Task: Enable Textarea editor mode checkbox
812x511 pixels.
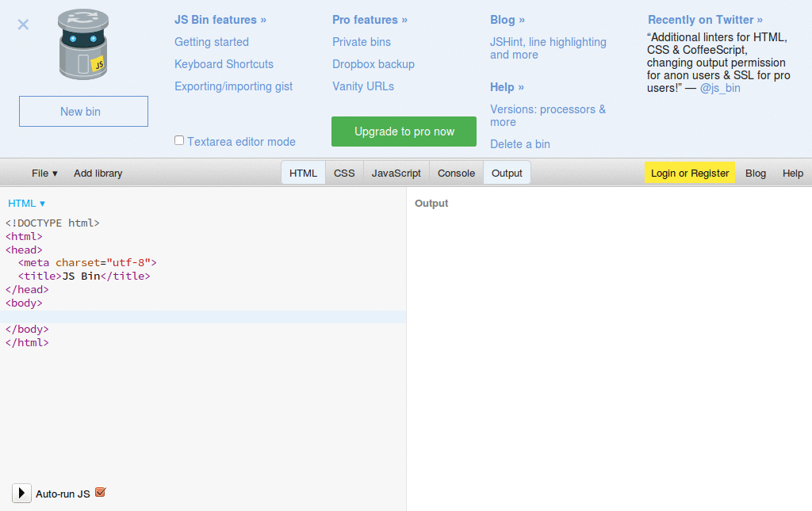Action: point(179,140)
